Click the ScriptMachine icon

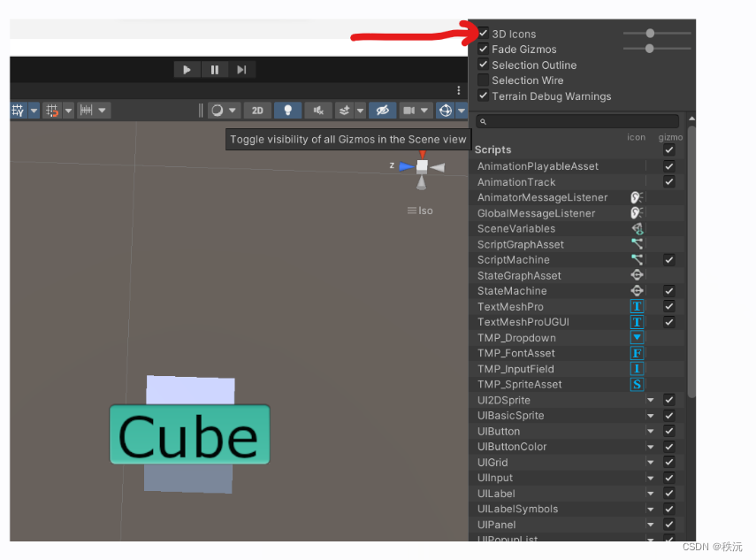637,259
